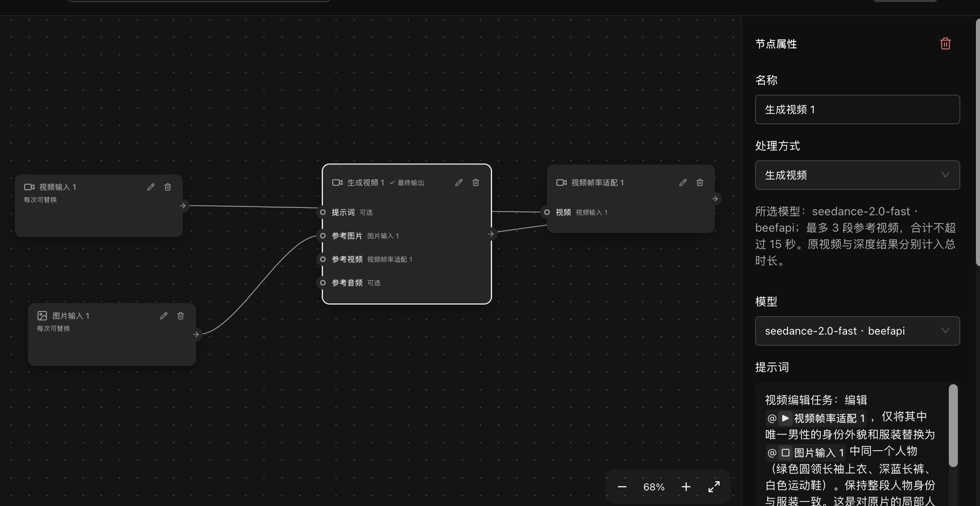Select the 视频帧率适配 1 node title
The image size is (980, 506).
(598, 182)
